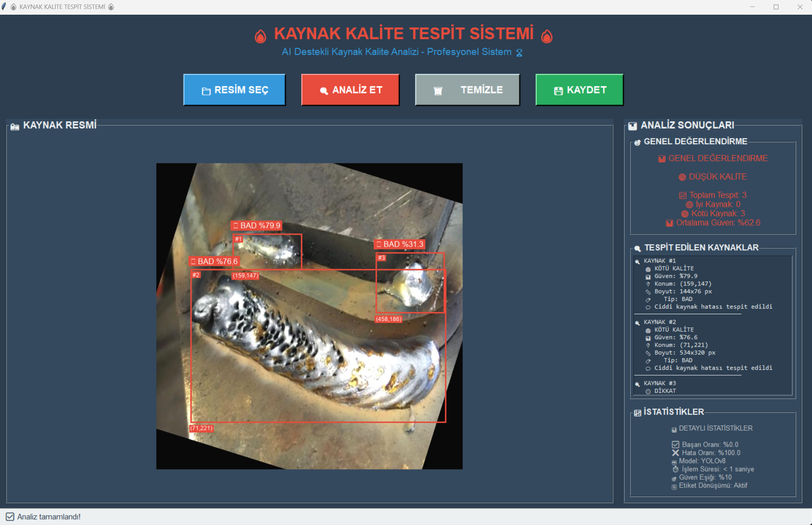The height and width of the screenshot is (525, 812).
Task: Click the flame icon left of the title
Action: coord(260,36)
